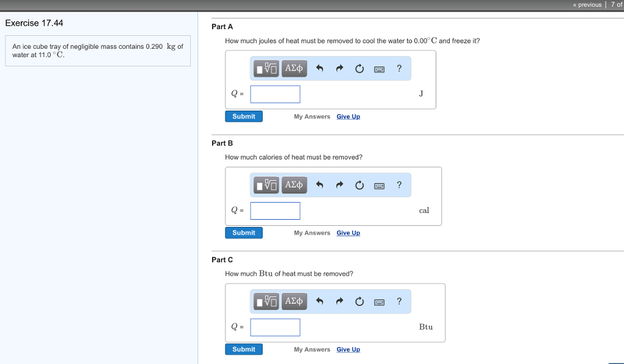
Task: Open math templates button in Part B toolbar
Action: (266, 185)
